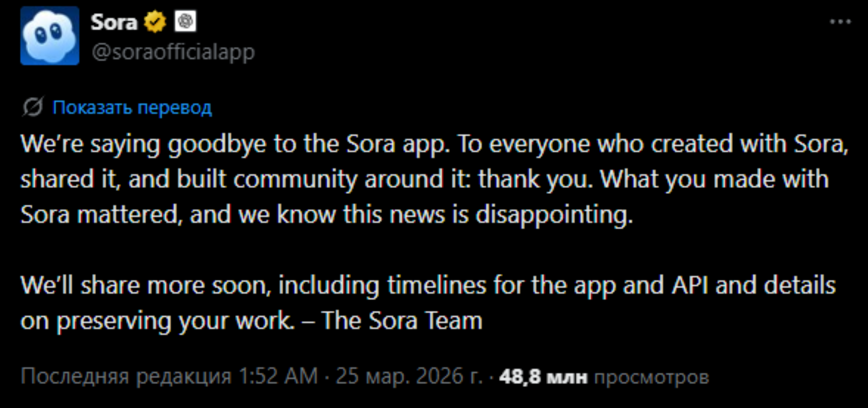The height and width of the screenshot is (408, 868).
Task: Click the "on preserving your work" text
Action: [156, 322]
